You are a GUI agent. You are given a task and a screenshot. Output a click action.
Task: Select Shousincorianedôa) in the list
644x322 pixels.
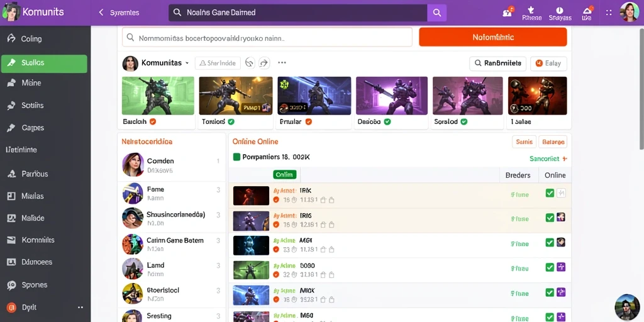click(x=172, y=218)
